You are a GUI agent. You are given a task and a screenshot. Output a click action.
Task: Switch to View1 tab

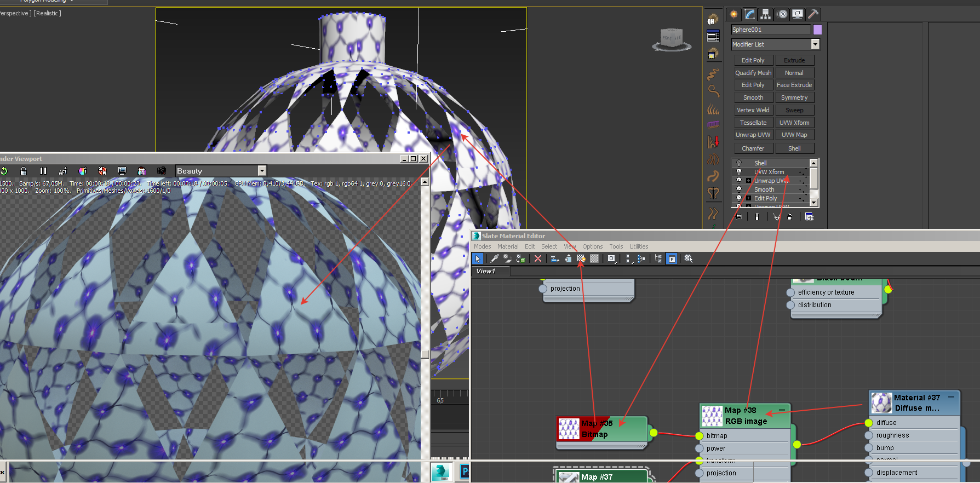491,271
